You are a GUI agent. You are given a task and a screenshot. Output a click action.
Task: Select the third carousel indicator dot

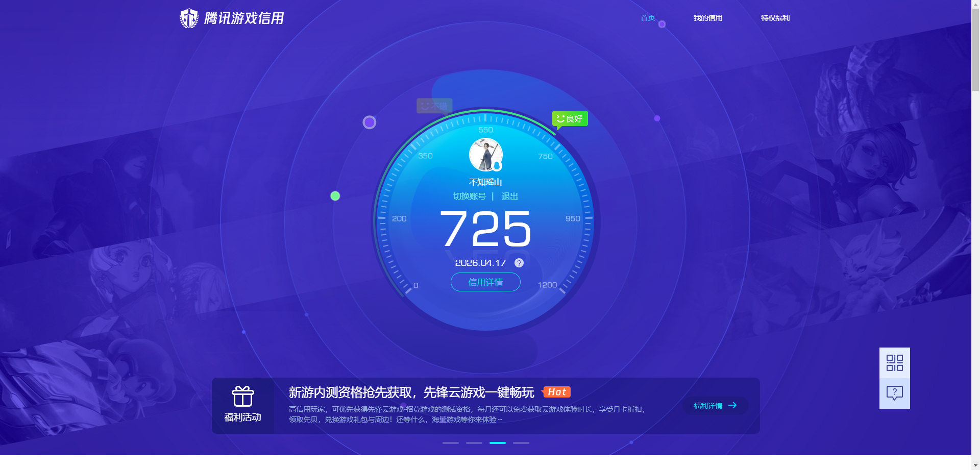tap(498, 443)
